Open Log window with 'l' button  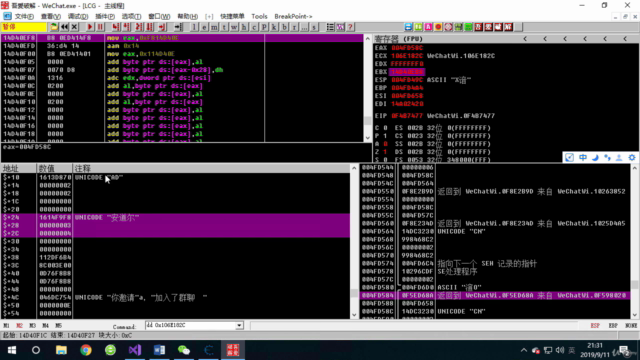[x=194, y=27]
